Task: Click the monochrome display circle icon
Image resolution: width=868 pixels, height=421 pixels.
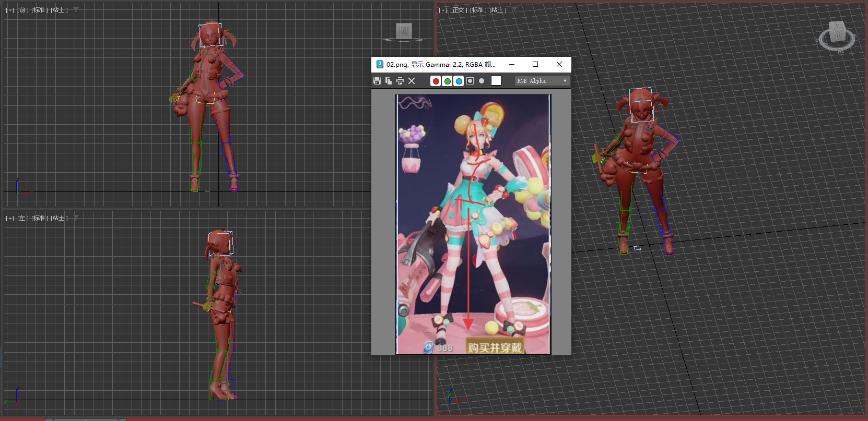Action: pos(482,81)
